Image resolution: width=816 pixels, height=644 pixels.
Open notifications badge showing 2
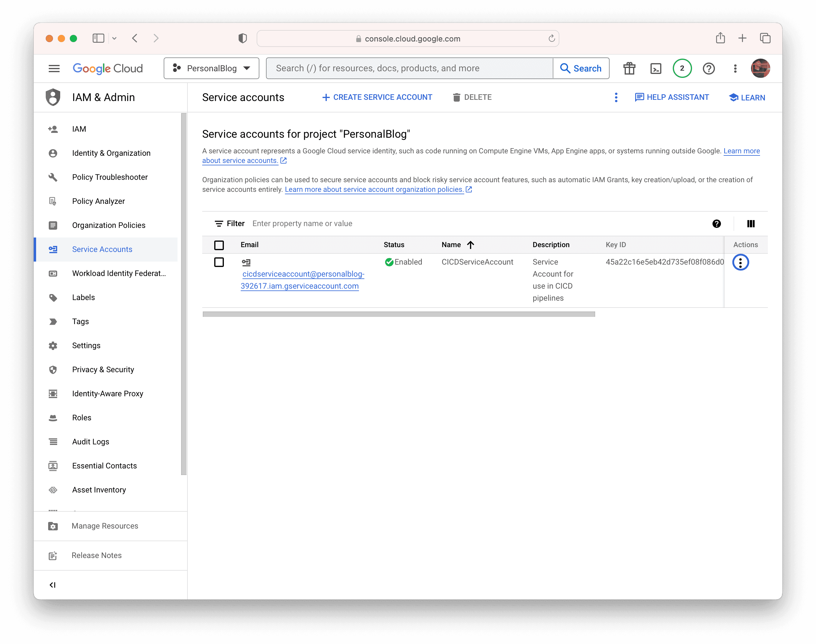coord(682,68)
